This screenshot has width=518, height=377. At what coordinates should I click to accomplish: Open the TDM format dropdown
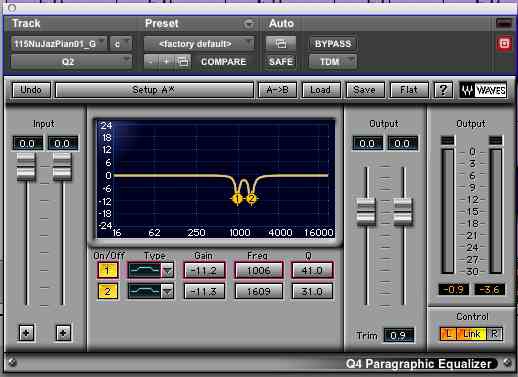click(333, 62)
